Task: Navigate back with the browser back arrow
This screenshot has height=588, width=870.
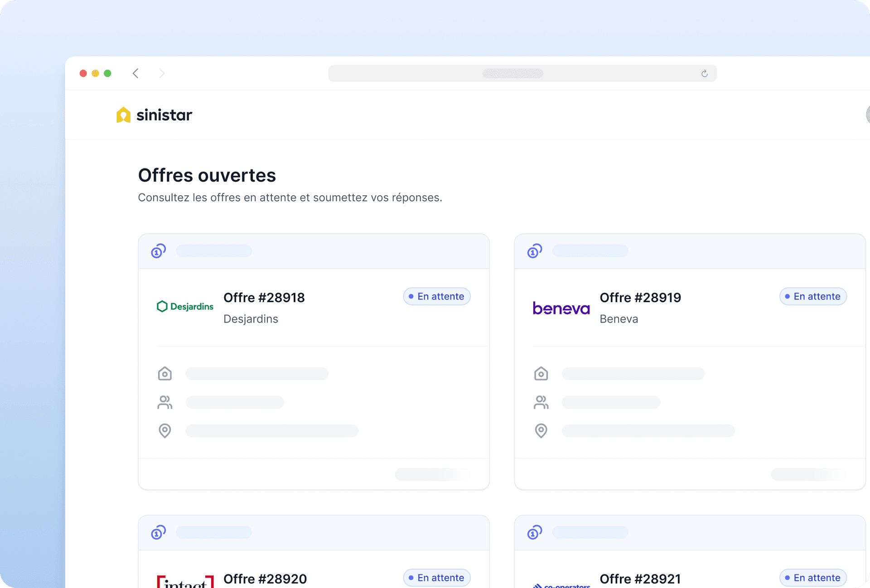Action: [x=135, y=73]
